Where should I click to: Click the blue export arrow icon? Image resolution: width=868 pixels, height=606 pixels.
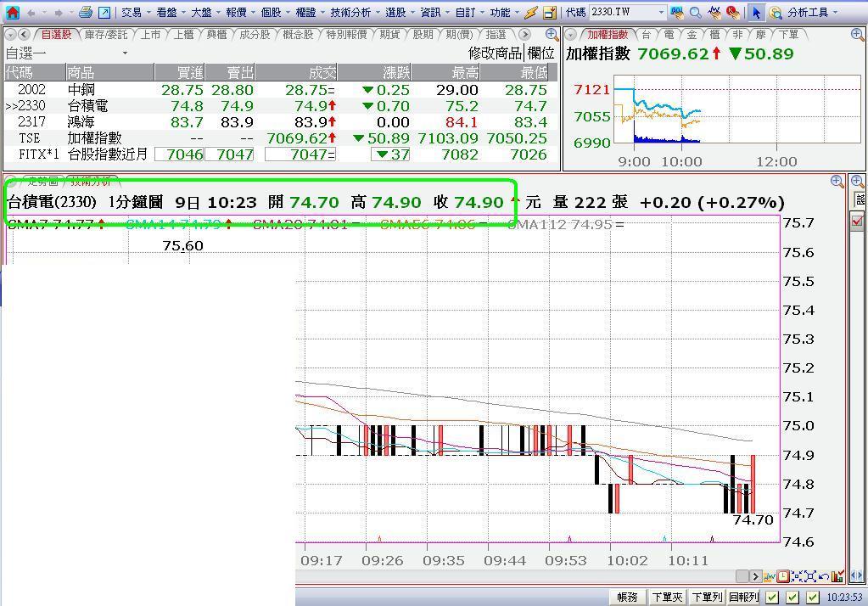click(x=104, y=12)
